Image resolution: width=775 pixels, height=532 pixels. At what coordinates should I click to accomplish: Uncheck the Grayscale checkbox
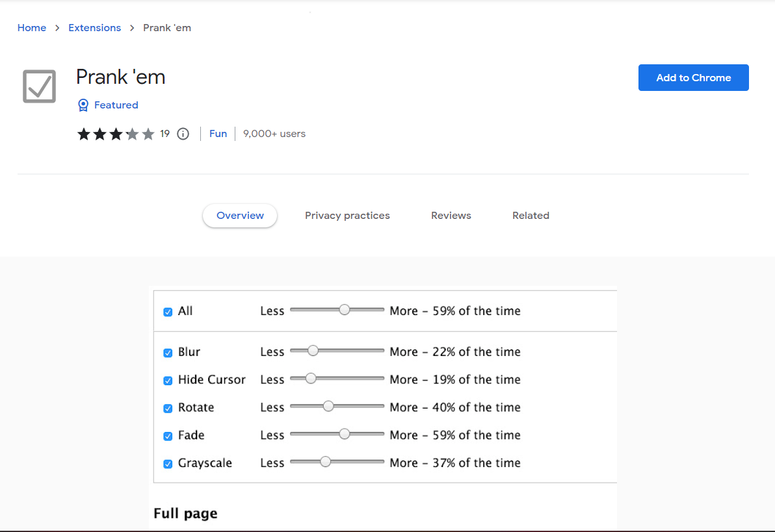click(x=168, y=464)
